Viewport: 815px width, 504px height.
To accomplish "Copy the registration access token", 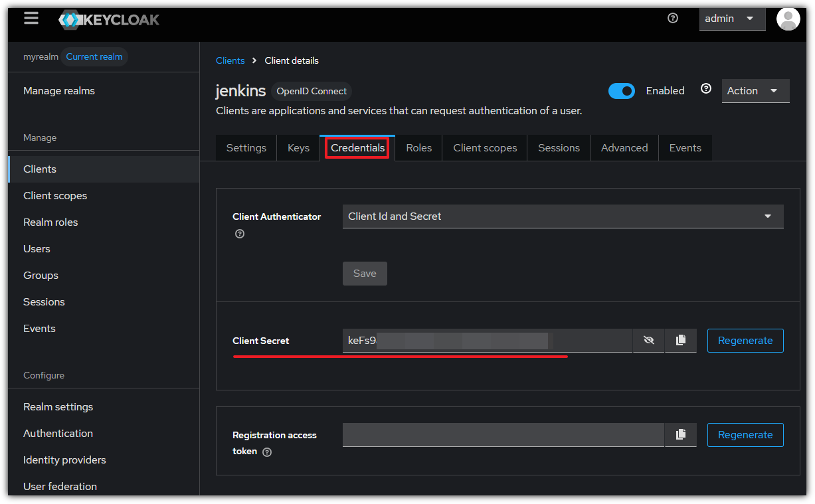I will tap(681, 435).
